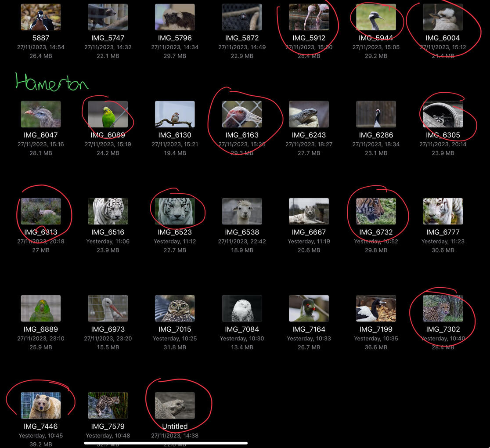Click the IMG_6667 lying white tiger thumbnail
Viewport: 490px width, 448px height.
(x=309, y=211)
